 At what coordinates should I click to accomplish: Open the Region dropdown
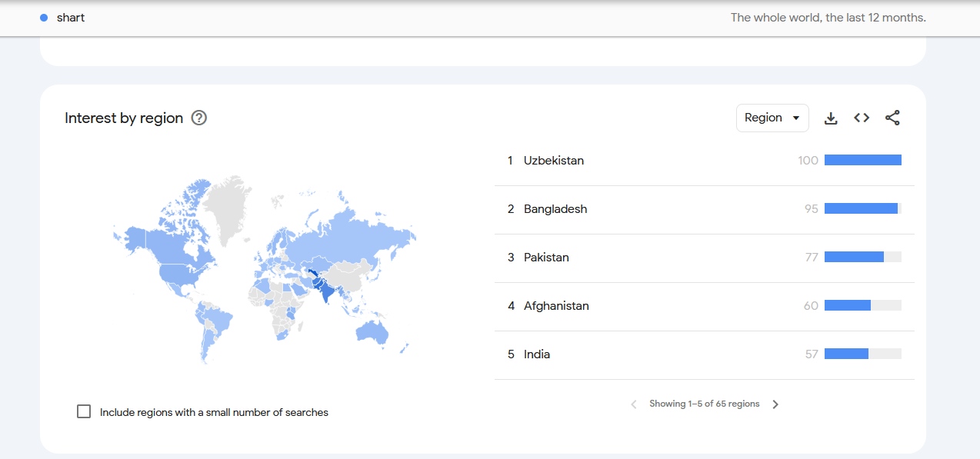pos(772,118)
